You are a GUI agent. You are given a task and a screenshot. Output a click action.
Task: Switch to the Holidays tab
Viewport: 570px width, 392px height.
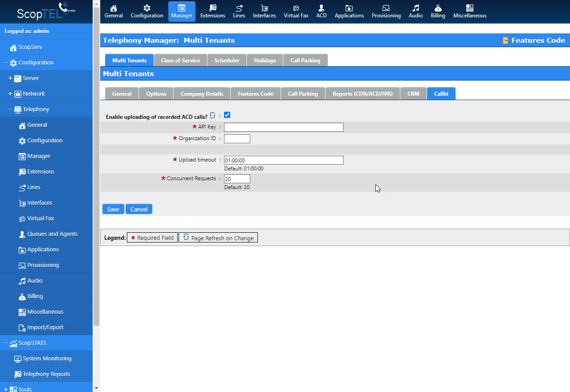265,61
